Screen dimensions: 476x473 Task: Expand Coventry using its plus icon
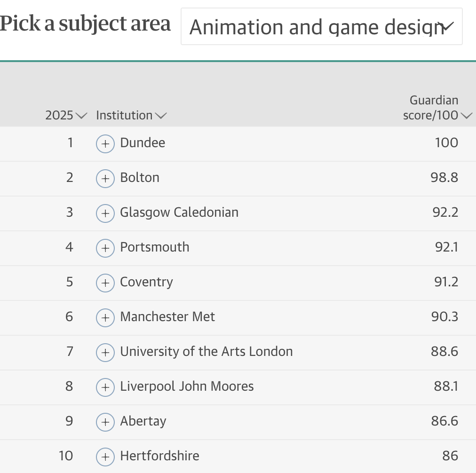click(105, 283)
